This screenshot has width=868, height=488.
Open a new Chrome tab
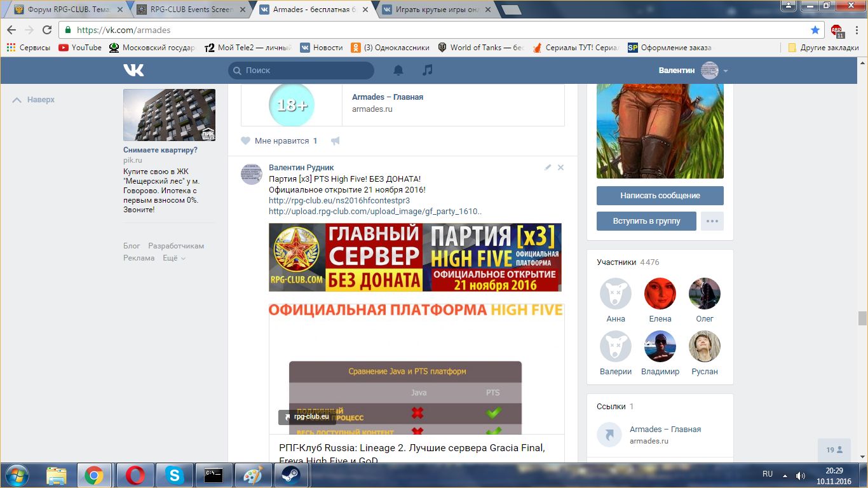(x=511, y=10)
